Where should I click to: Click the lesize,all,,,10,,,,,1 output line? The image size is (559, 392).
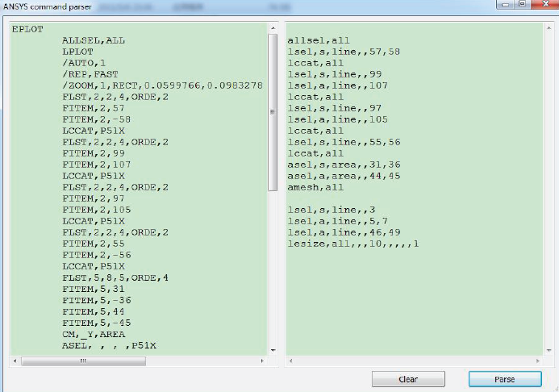(x=353, y=244)
